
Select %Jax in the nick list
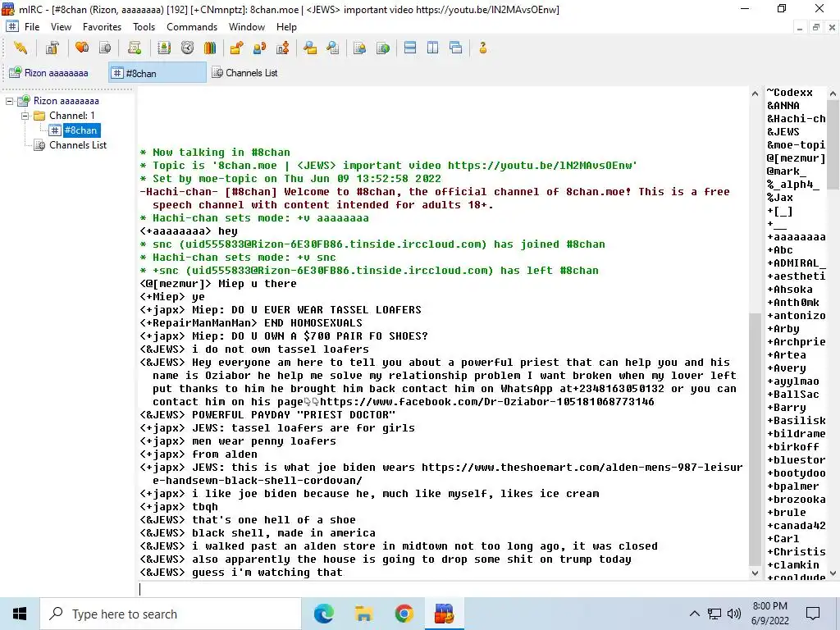[x=780, y=198]
